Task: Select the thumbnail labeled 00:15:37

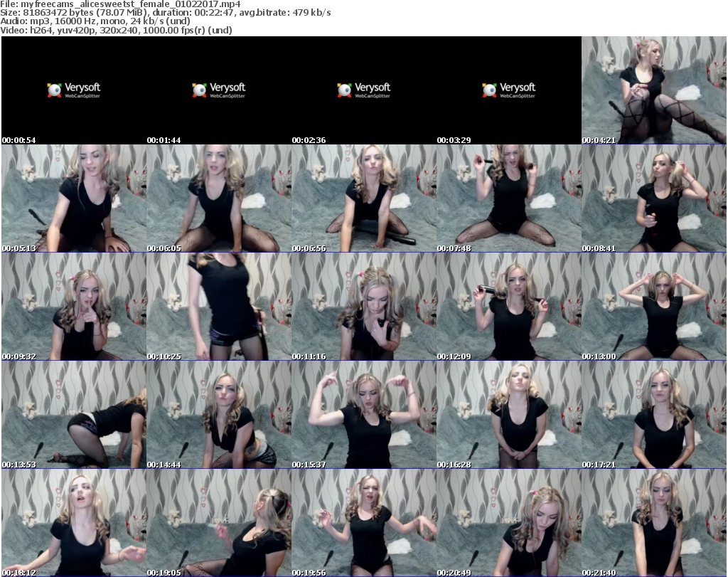Action: [363, 415]
